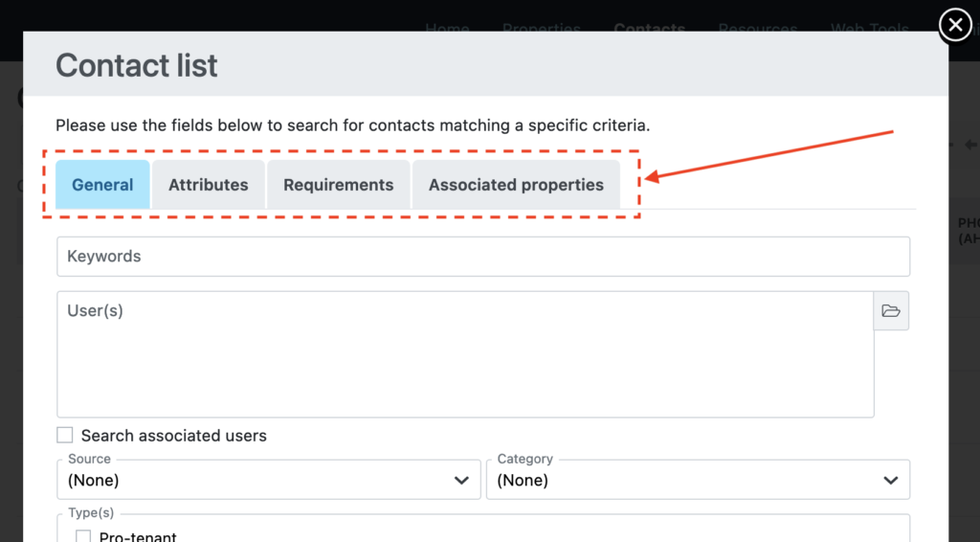Image resolution: width=980 pixels, height=542 pixels.
Task: Enable Search associated users checkbox
Action: pos(65,436)
